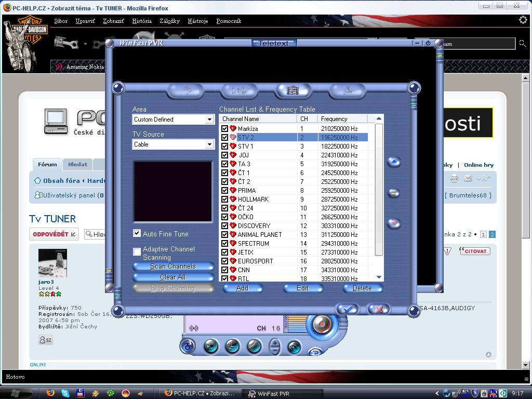The width and height of the screenshot is (532, 399).
Task: Open Záložky menu in Firefox
Action: tap(169, 21)
